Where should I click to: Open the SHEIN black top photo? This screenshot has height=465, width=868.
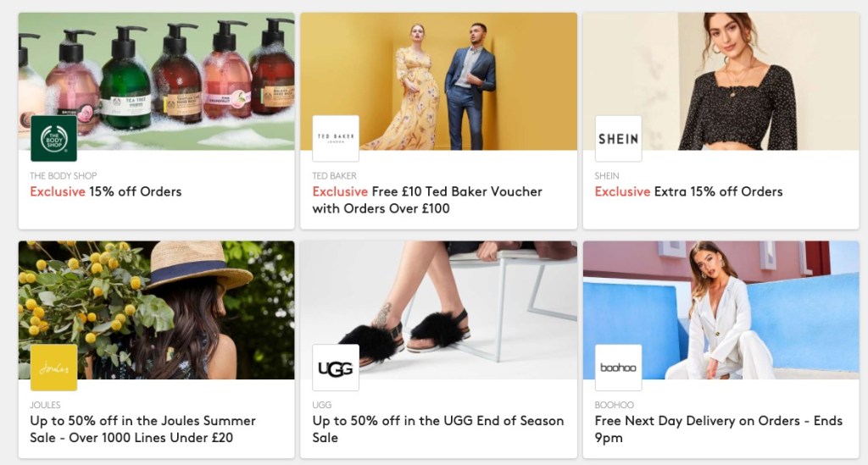pyautogui.click(x=721, y=81)
